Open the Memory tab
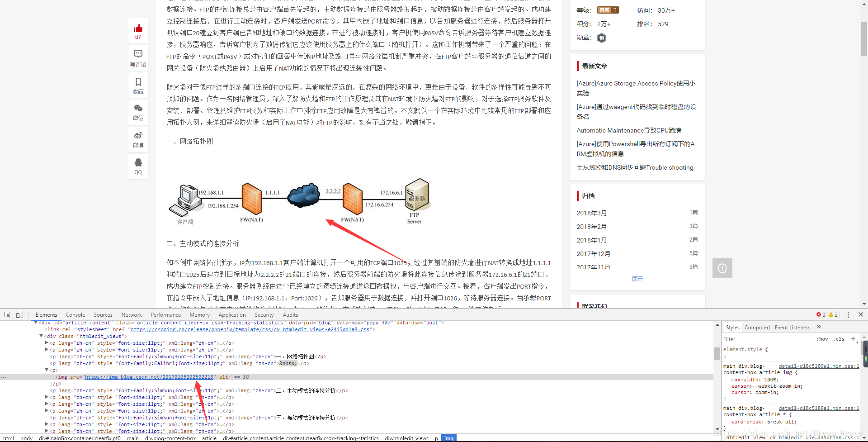868x442 pixels. pyautogui.click(x=200, y=315)
